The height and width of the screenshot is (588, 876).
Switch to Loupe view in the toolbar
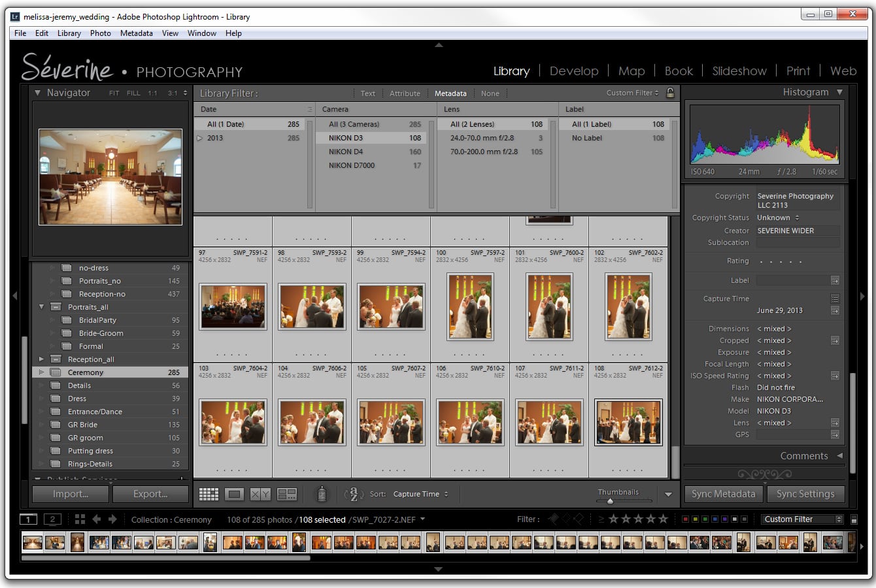click(x=233, y=494)
